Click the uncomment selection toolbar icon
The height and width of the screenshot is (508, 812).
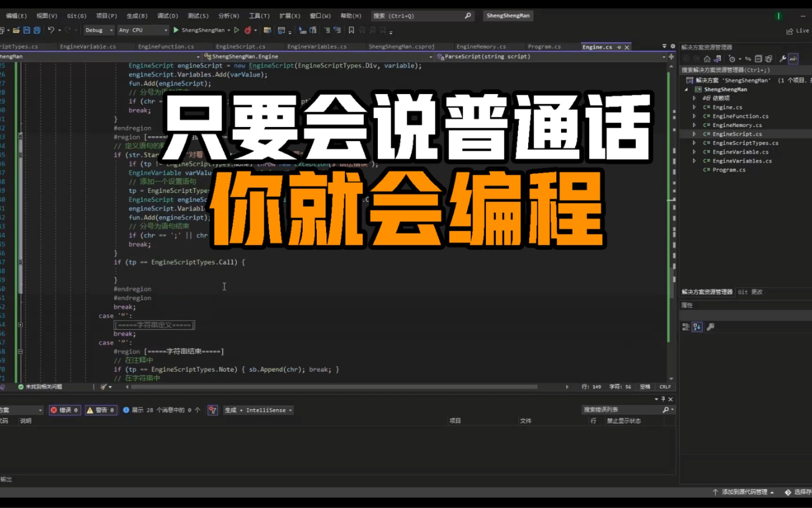tap(337, 30)
